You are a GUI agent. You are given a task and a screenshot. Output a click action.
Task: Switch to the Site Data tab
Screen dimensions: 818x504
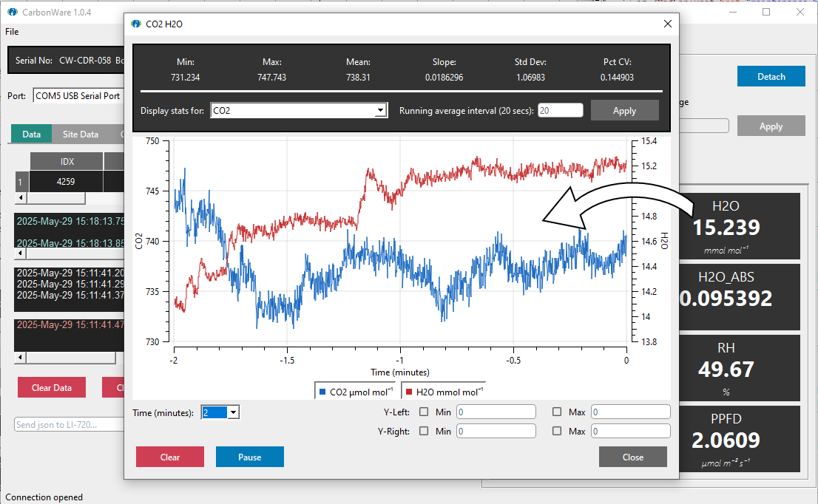click(81, 134)
